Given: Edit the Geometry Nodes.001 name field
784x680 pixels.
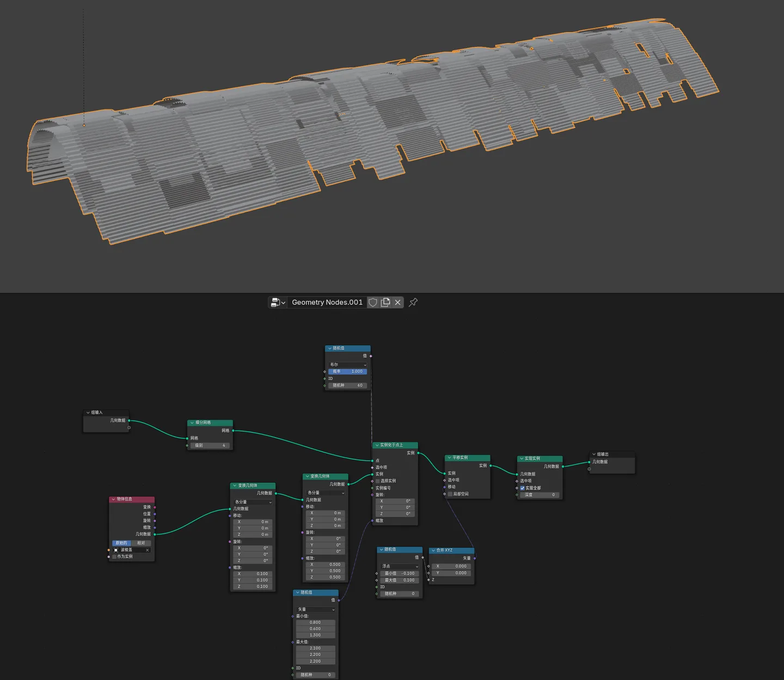Looking at the screenshot, I should 327,302.
